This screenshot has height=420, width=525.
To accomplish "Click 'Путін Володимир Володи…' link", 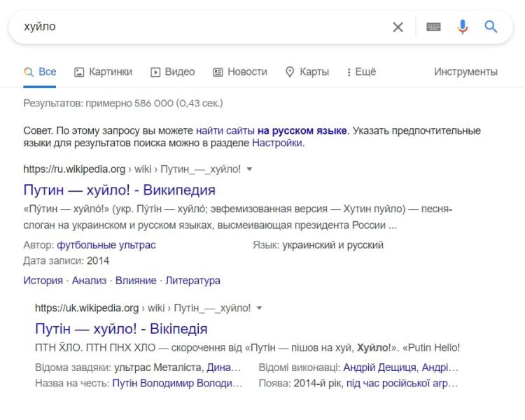I will tap(177, 383).
